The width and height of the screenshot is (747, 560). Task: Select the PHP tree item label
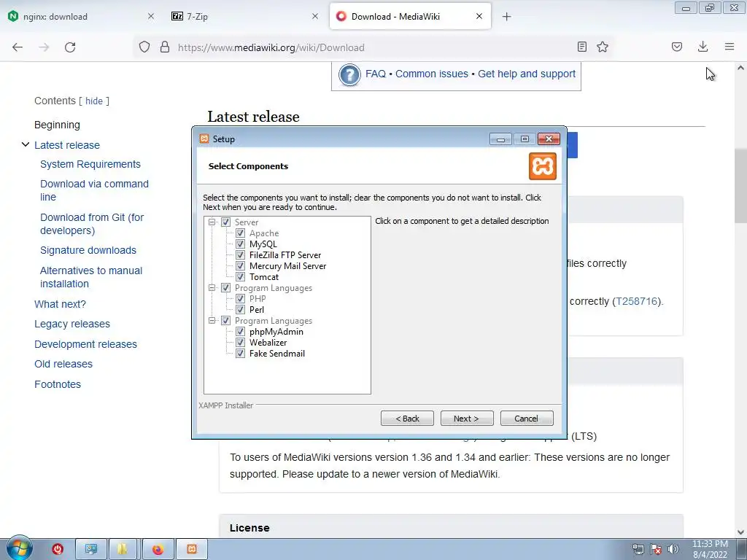tap(258, 298)
